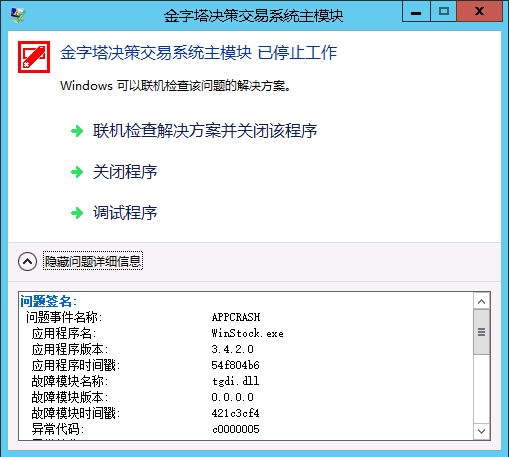Minimize the crash dialog window

coord(416,12)
